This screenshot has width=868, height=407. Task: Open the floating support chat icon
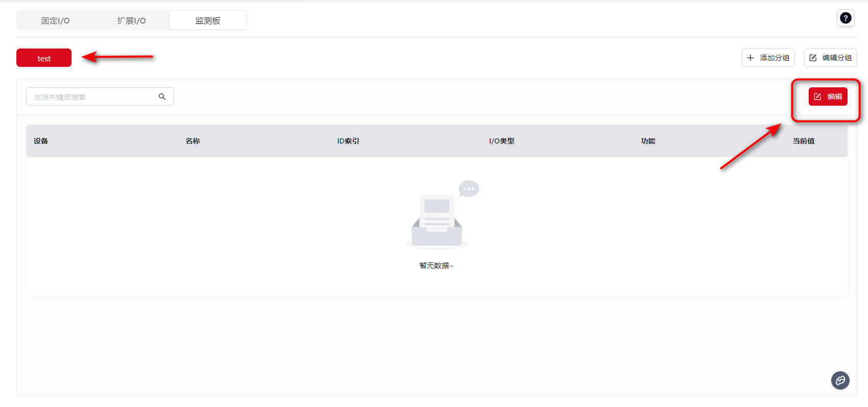point(840,380)
